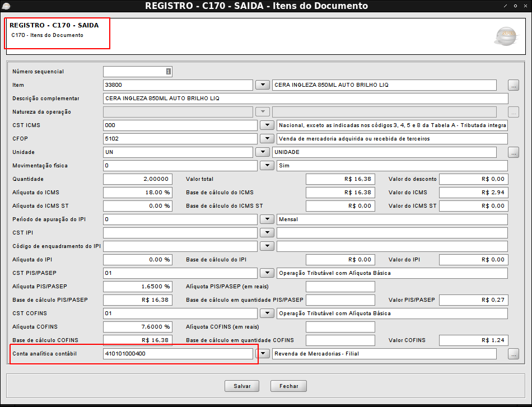Image resolution: width=532 pixels, height=407 pixels.
Task: Expand the CST PIS/PASEP dropdown arrow
Action: pyautogui.click(x=267, y=273)
